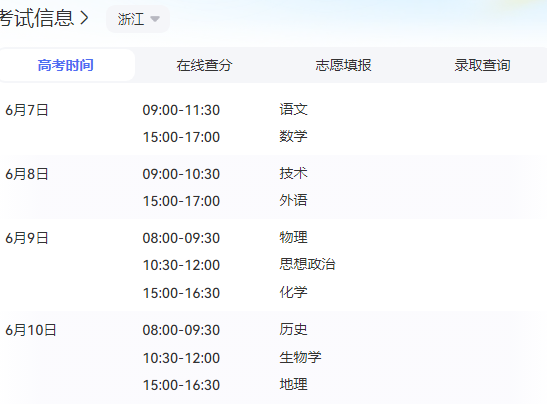Click the 思想政治 subject text

pos(307,264)
